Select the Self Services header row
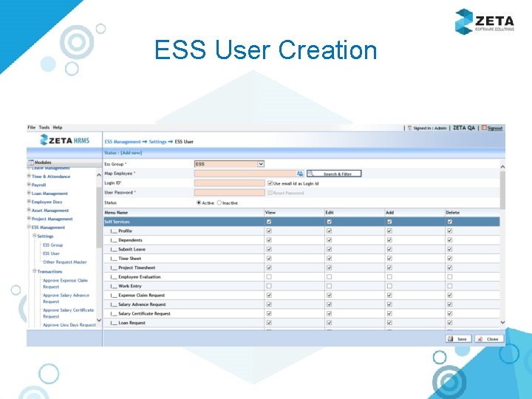The image size is (532, 399). 301,222
